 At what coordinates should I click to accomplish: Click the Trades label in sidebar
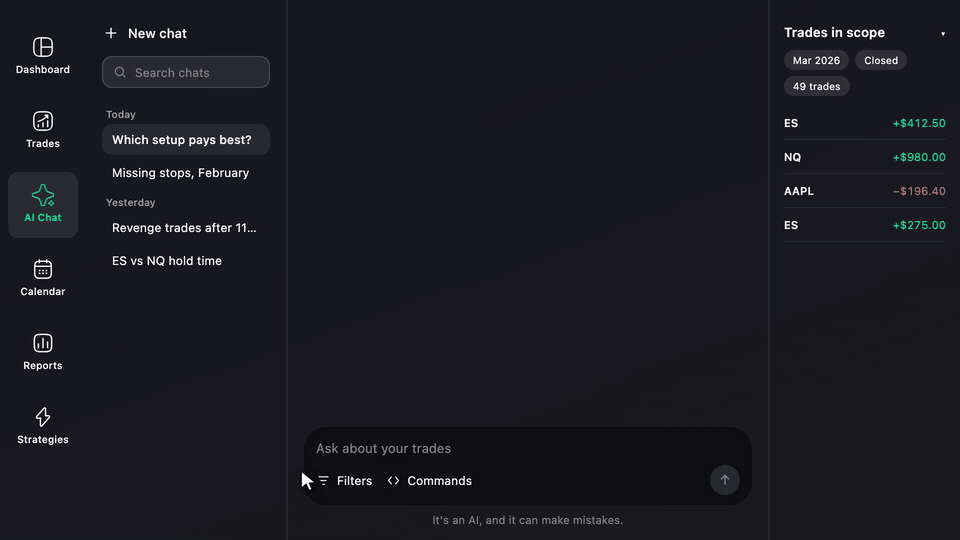click(x=43, y=143)
